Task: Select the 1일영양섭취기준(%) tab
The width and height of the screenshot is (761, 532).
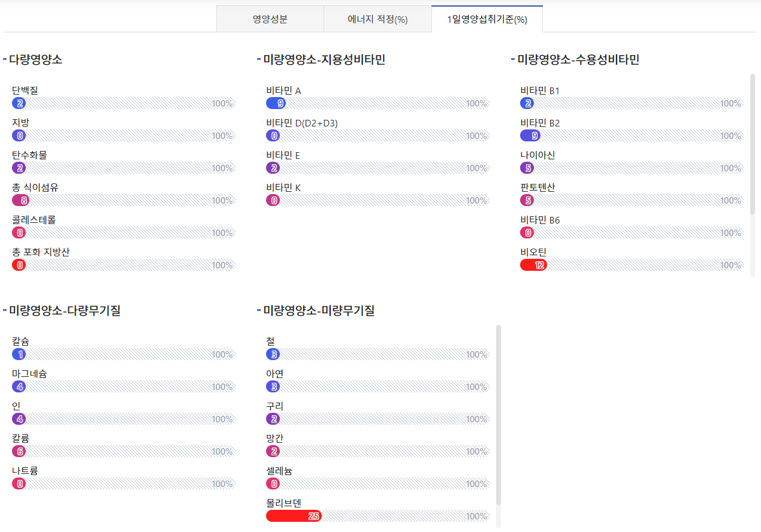Action: [x=487, y=19]
